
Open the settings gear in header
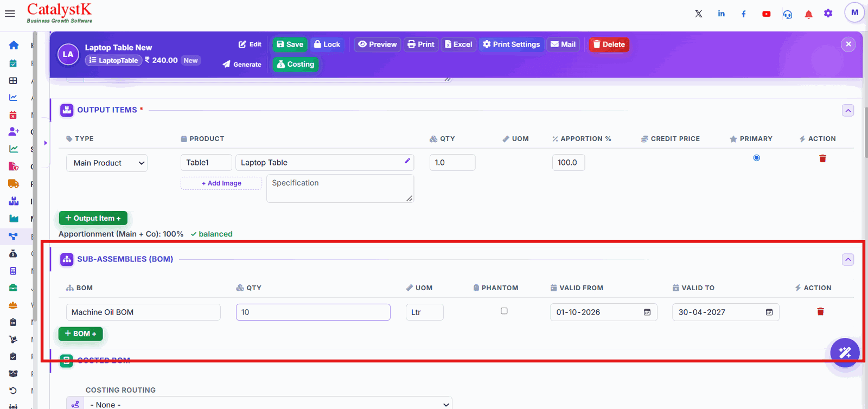point(828,14)
